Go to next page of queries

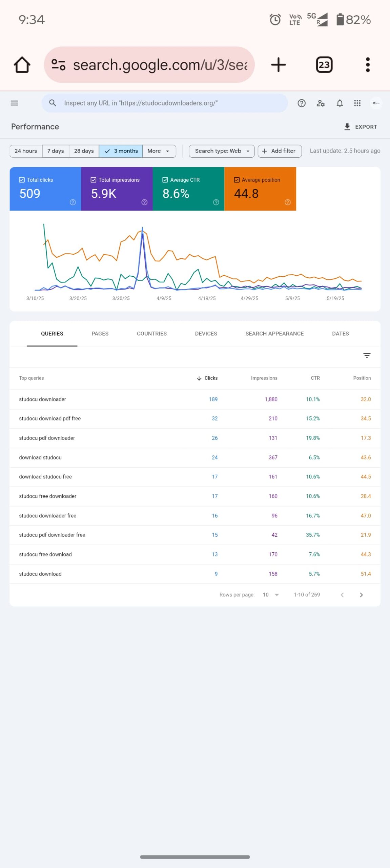pos(361,595)
